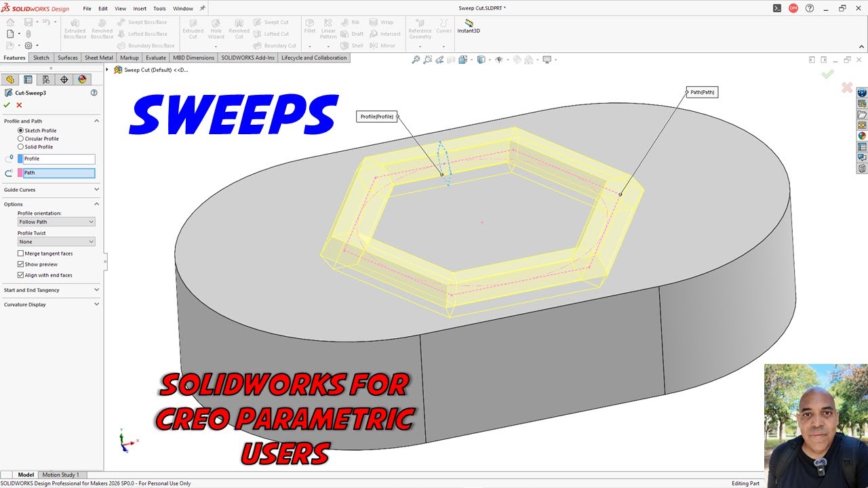Viewport: 868px width, 488px height.
Task: Open SOLIDWORKS Resources in task pane
Action: click(862, 93)
